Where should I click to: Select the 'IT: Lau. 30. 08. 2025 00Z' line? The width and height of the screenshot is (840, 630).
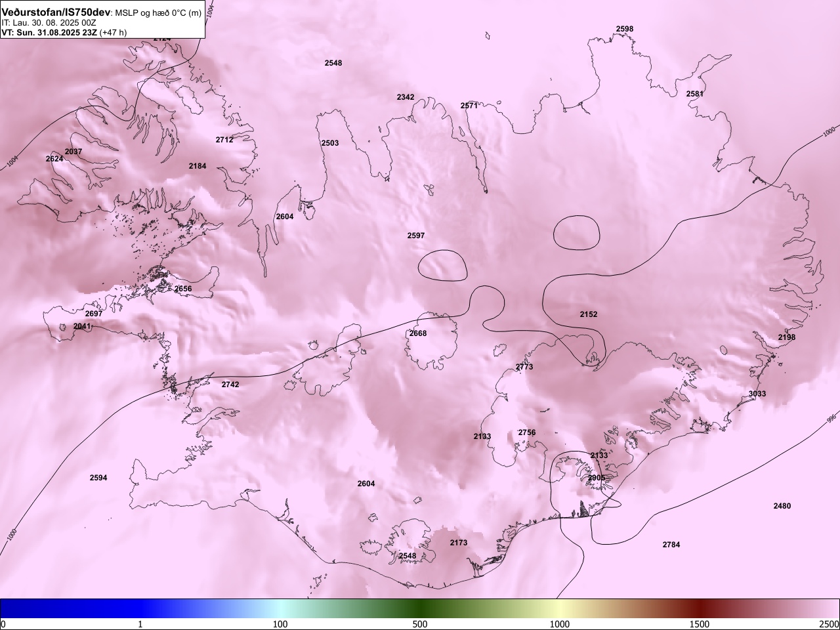coord(49,22)
